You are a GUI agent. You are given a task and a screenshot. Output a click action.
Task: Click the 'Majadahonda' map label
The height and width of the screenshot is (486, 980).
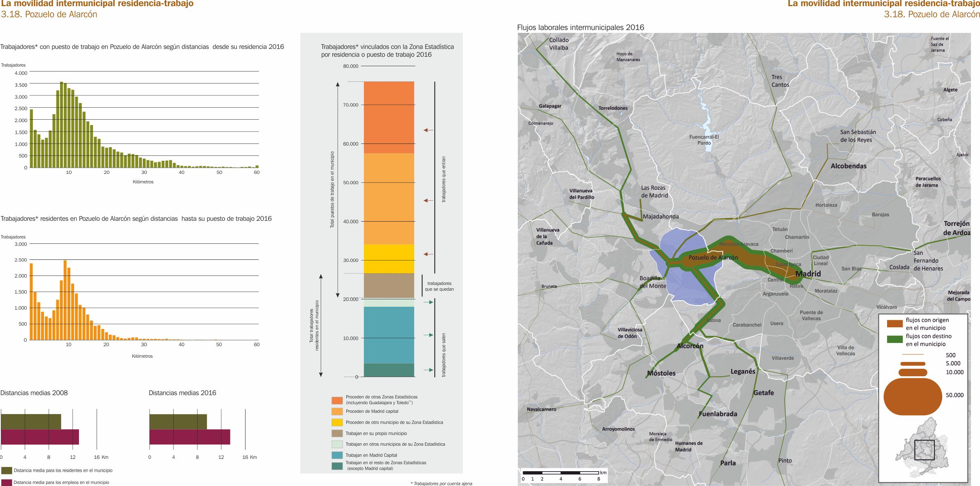coord(661,217)
